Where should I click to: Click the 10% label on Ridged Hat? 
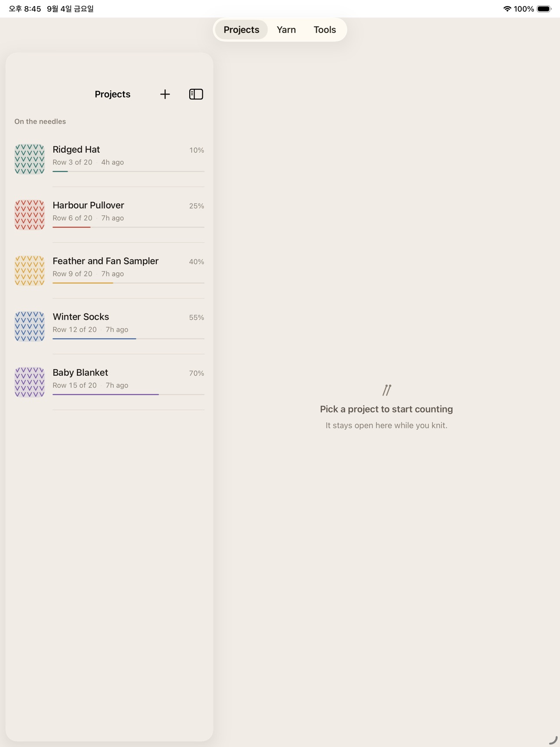point(197,150)
